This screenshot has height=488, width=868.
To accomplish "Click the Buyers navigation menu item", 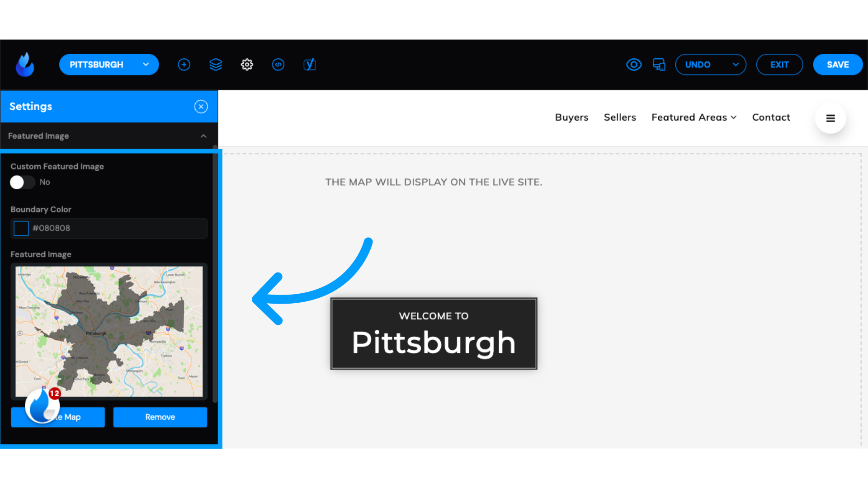I will 571,117.
